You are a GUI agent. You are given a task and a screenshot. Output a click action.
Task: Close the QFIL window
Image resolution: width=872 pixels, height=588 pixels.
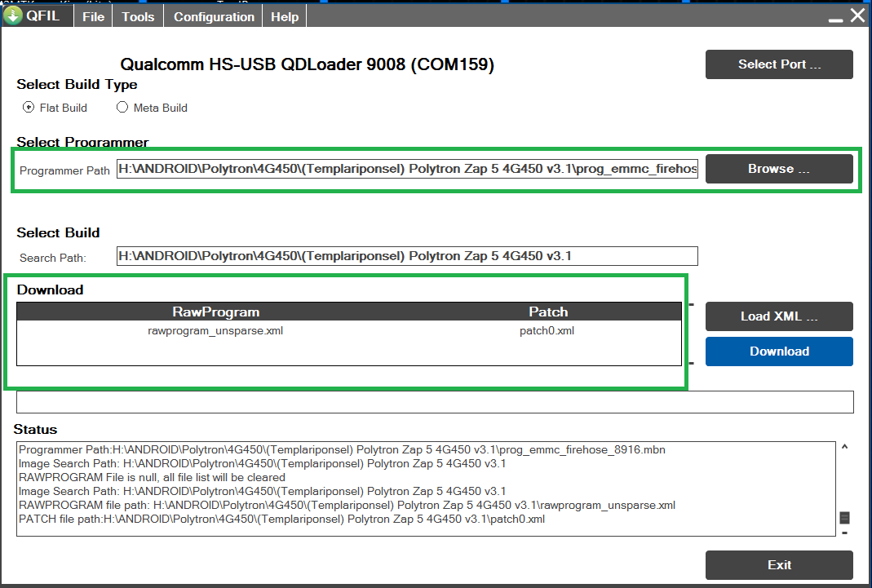coord(858,15)
